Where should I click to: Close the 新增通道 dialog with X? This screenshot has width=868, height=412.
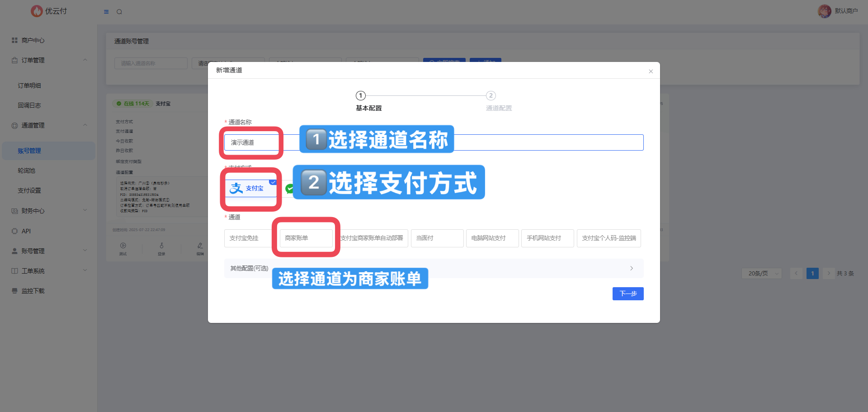coord(651,71)
